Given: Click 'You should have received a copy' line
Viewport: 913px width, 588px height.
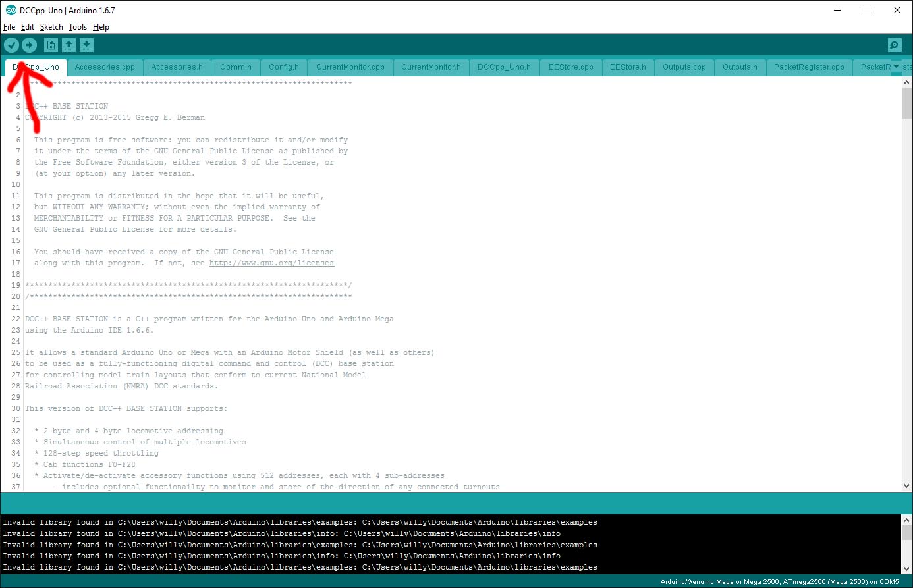Looking at the screenshot, I should click(x=184, y=252).
